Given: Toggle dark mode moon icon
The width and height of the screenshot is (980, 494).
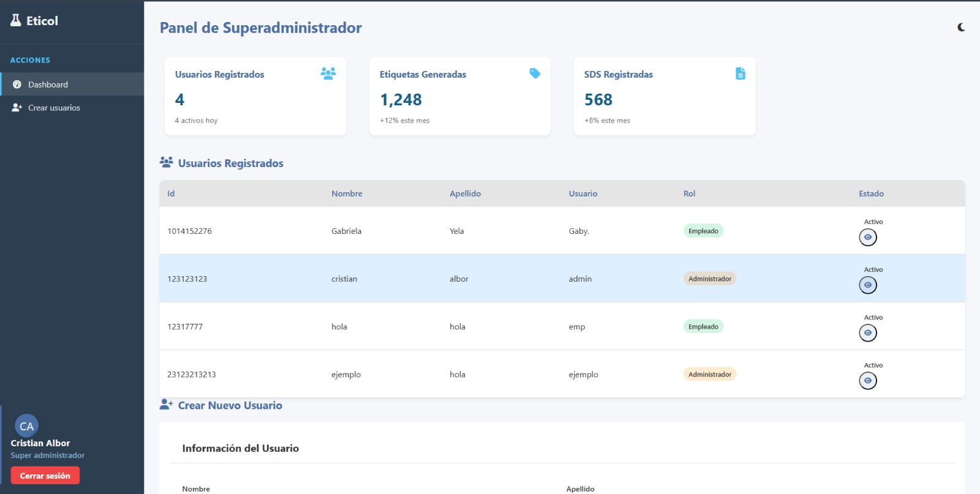Looking at the screenshot, I should (x=961, y=27).
